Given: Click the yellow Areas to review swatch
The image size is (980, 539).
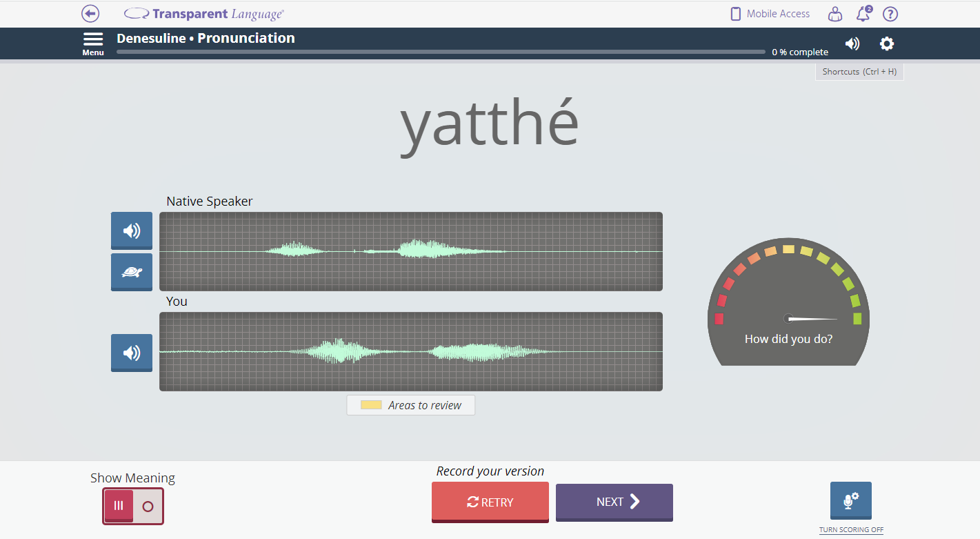Looking at the screenshot, I should coord(371,405).
